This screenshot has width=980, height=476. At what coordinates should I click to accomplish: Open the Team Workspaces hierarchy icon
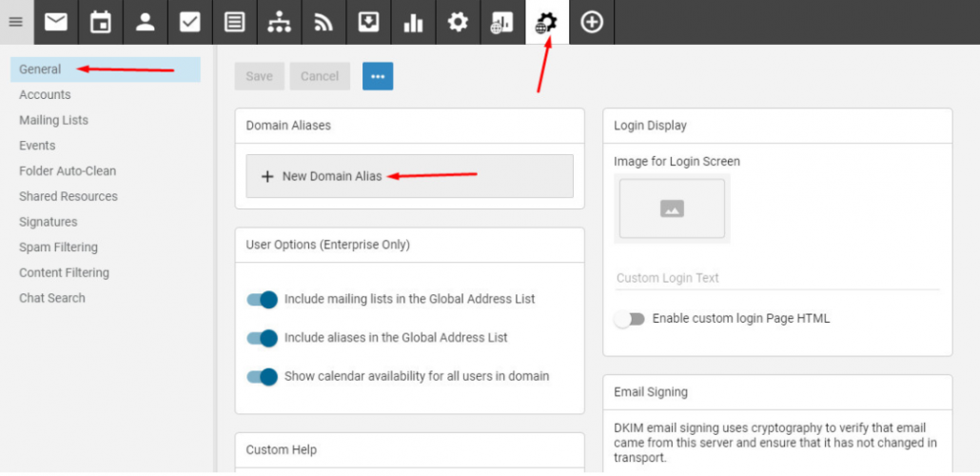point(279,23)
